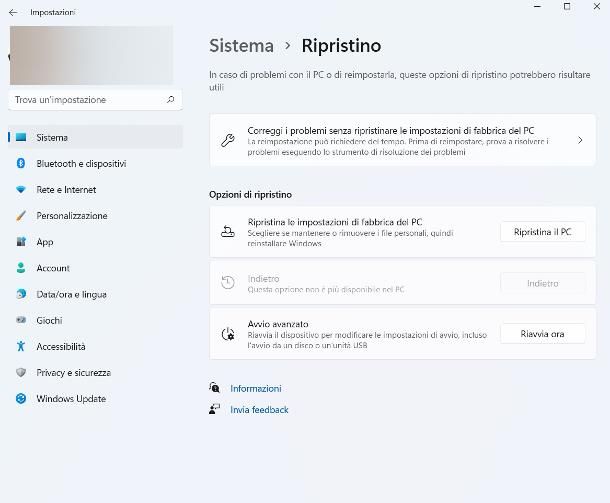
Task: Click the Ripristina il PC button
Action: coord(543,232)
